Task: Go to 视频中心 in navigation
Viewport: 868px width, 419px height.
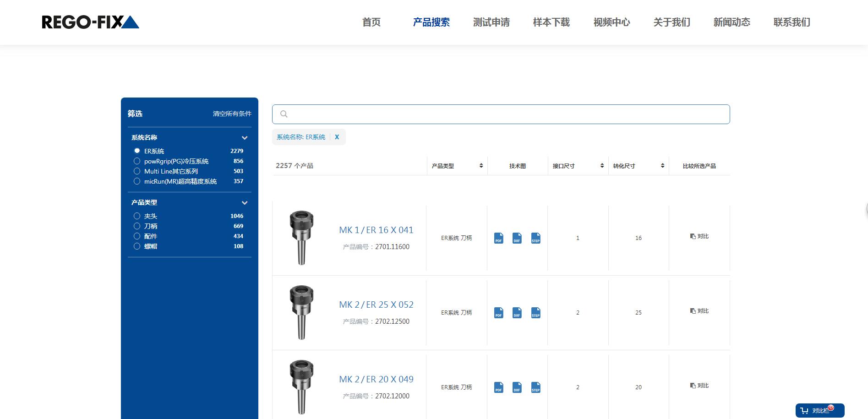Action: click(x=611, y=22)
